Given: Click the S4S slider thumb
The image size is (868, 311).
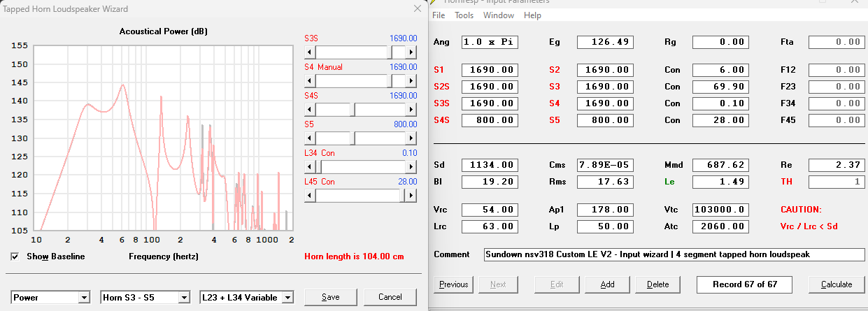Looking at the screenshot, I should tap(353, 110).
